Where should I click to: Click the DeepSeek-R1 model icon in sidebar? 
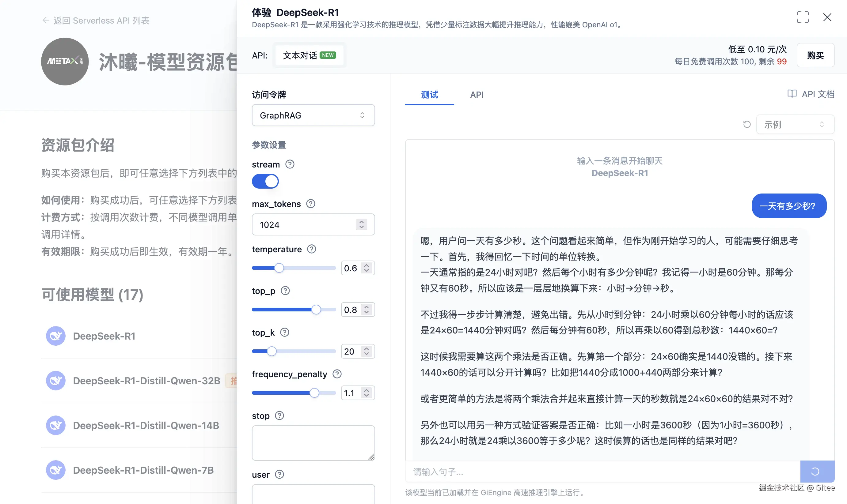point(55,336)
